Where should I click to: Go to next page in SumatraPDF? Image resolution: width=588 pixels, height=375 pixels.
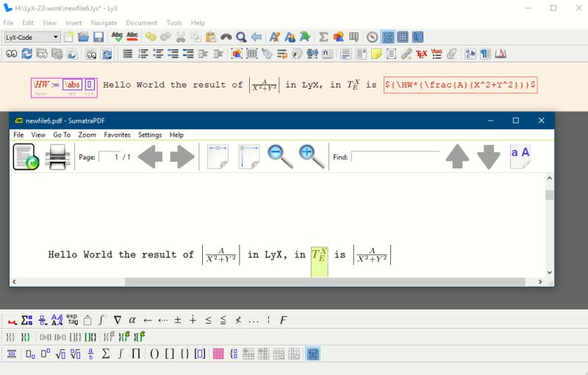tap(182, 157)
